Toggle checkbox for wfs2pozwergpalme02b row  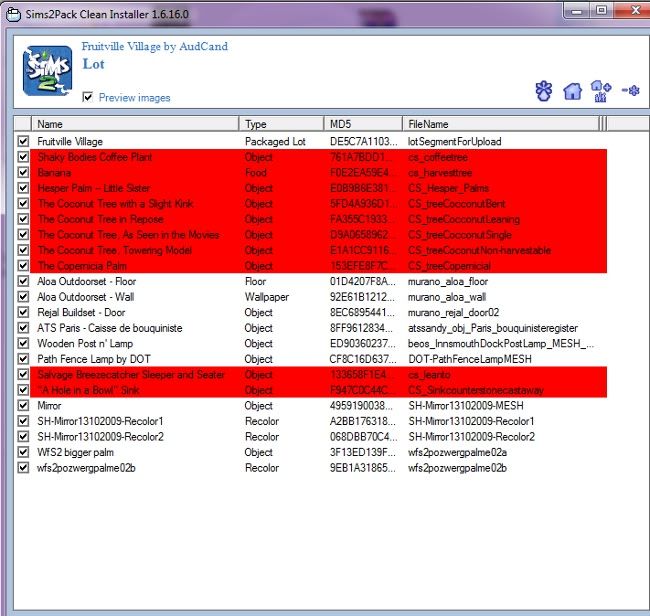point(23,468)
